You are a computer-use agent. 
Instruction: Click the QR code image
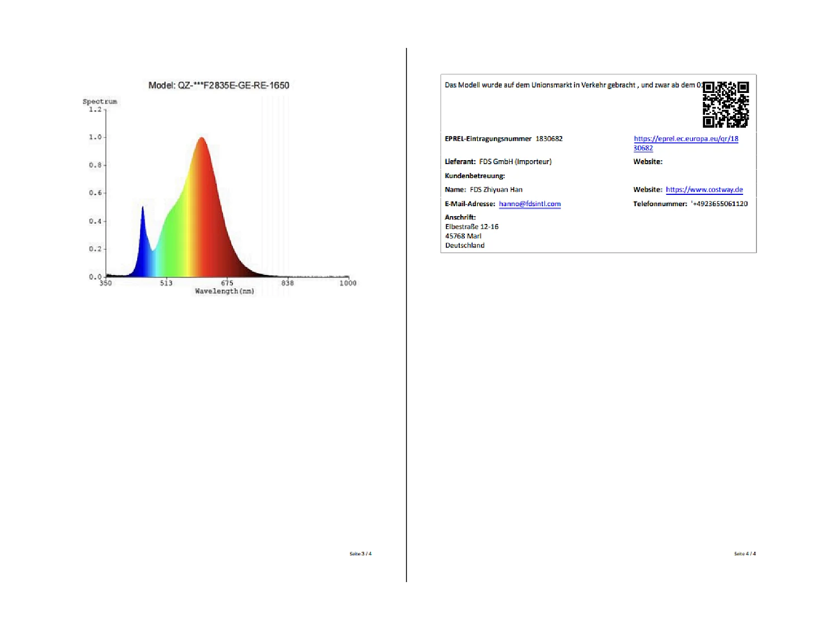click(725, 105)
